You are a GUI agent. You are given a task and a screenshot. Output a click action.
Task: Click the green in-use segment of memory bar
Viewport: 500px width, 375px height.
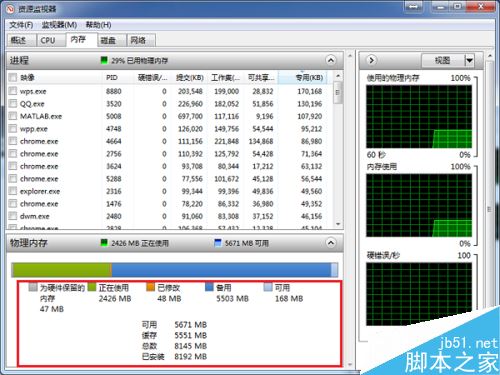tap(61, 270)
